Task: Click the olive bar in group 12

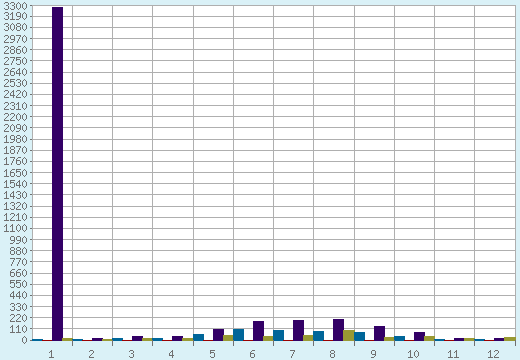Action: pos(510,339)
